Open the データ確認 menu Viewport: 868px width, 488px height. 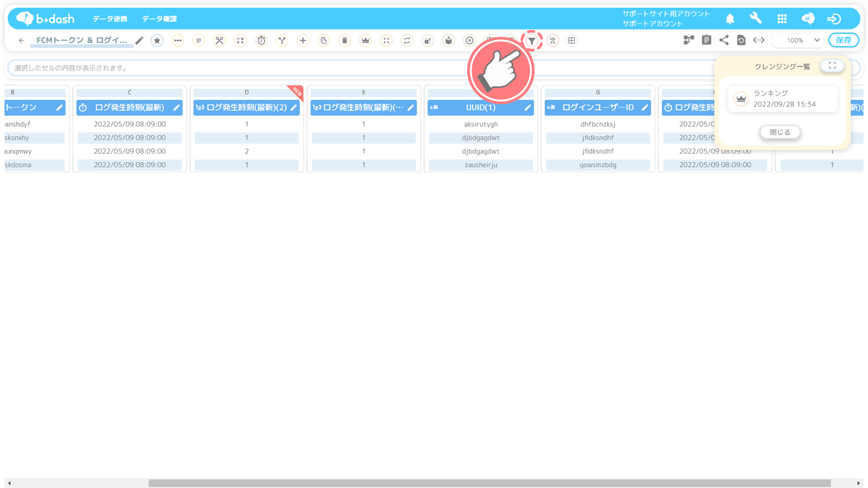(159, 19)
